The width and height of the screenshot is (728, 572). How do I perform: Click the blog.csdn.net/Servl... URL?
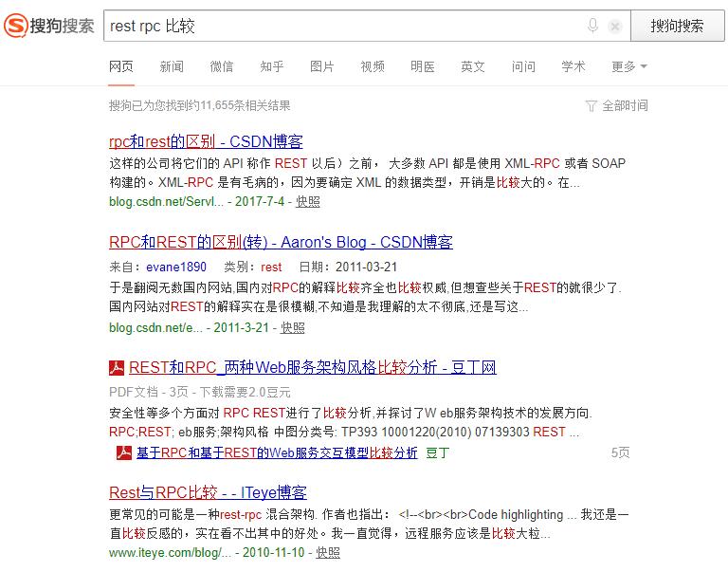(166, 202)
